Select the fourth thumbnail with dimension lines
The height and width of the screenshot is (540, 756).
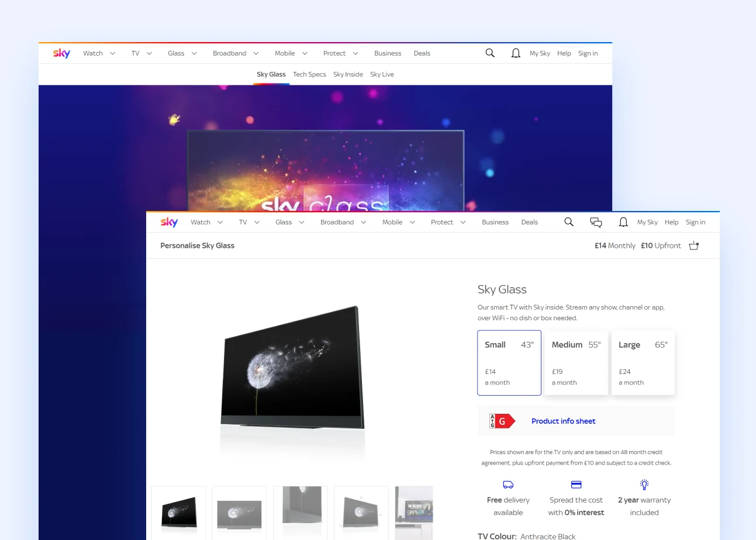361,513
